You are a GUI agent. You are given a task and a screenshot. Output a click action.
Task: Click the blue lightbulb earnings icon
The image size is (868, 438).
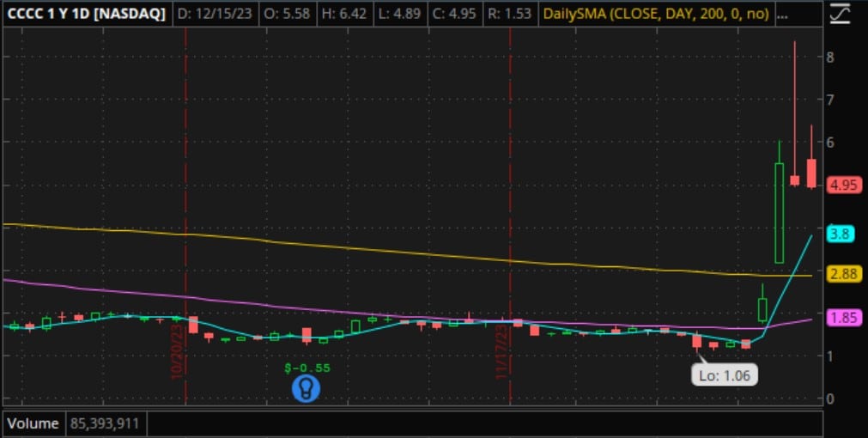pos(306,388)
